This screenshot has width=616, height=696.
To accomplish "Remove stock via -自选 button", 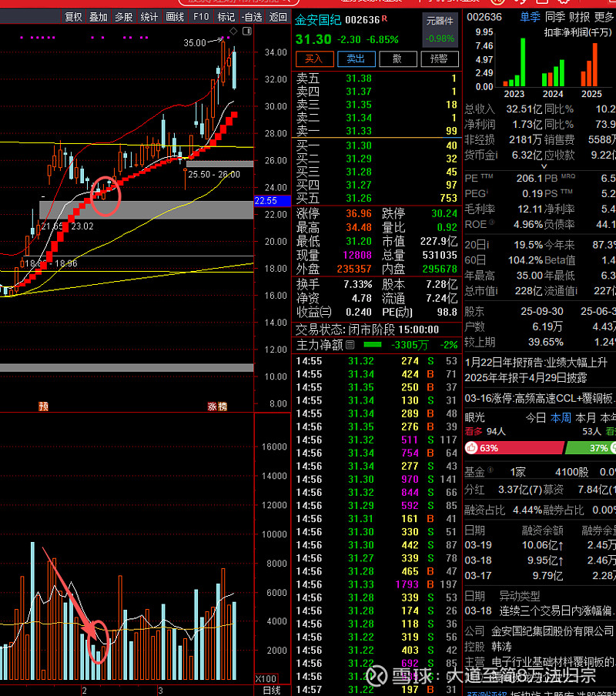I will (x=252, y=17).
